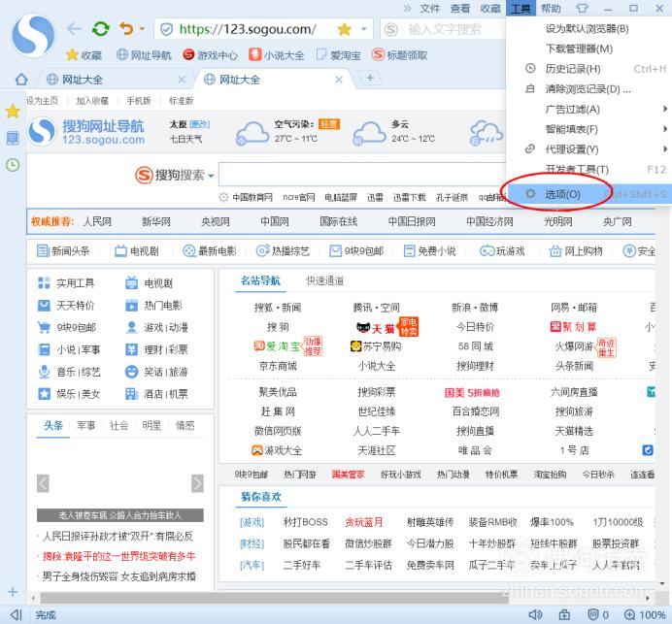The height and width of the screenshot is (624, 672).
Task: Click the skin shirt icon in title bar
Action: pos(582,8)
